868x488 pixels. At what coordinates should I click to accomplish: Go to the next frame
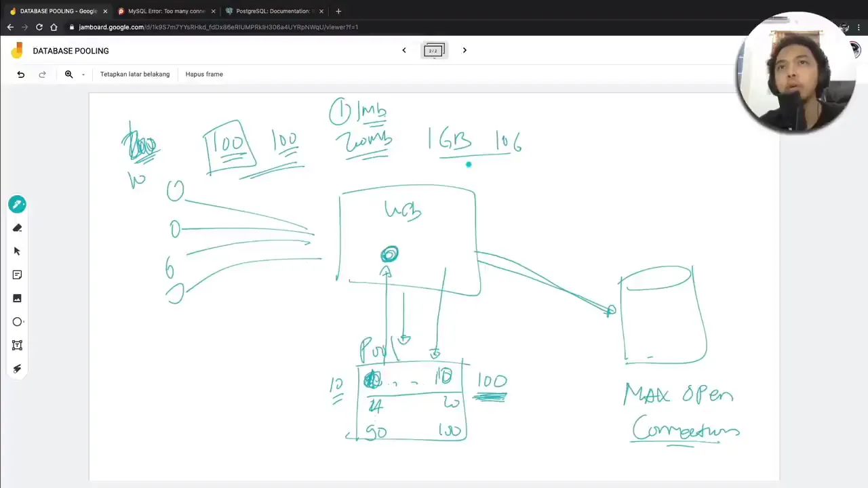465,50
